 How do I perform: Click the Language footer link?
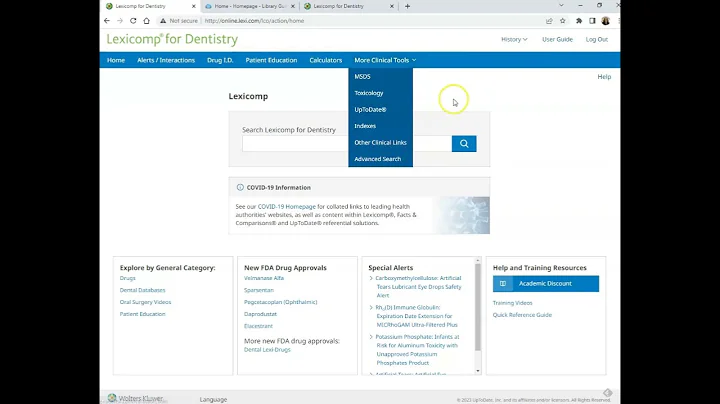(213, 399)
